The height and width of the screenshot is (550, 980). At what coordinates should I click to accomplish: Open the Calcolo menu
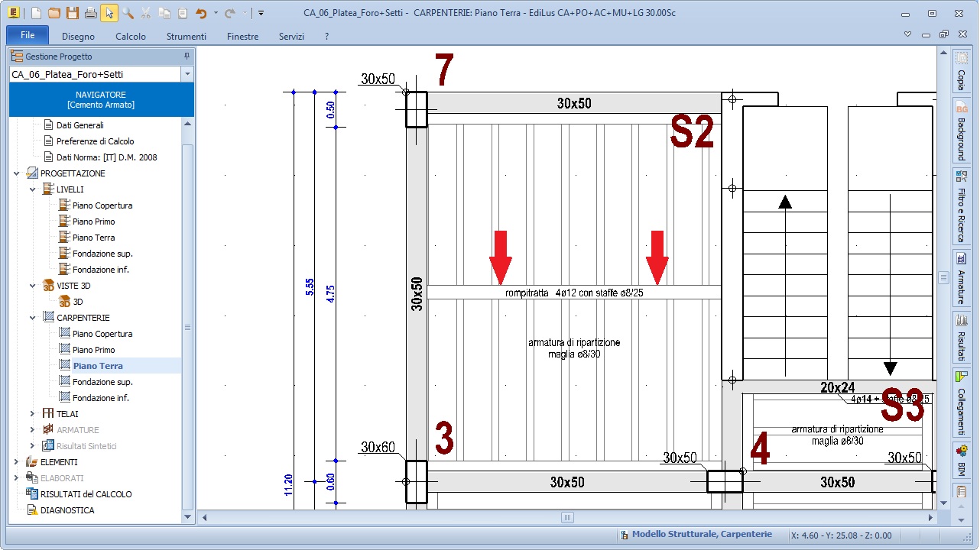click(x=131, y=36)
